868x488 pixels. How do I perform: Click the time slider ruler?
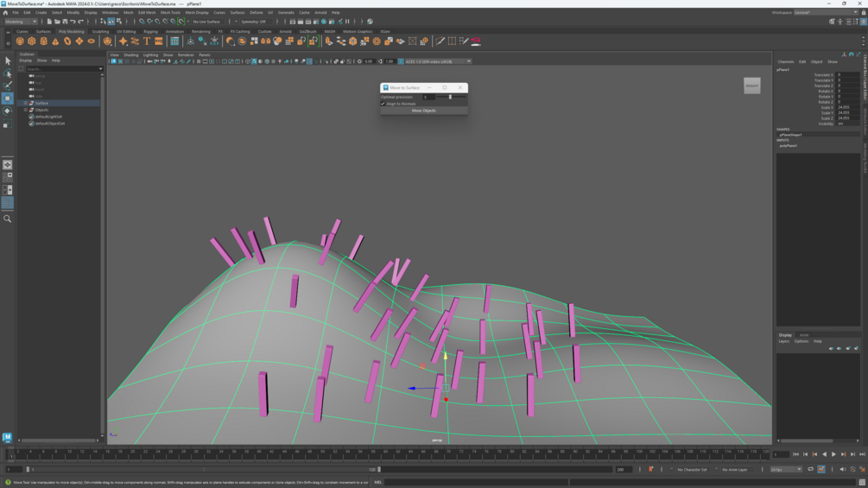pyautogui.click(x=389, y=453)
